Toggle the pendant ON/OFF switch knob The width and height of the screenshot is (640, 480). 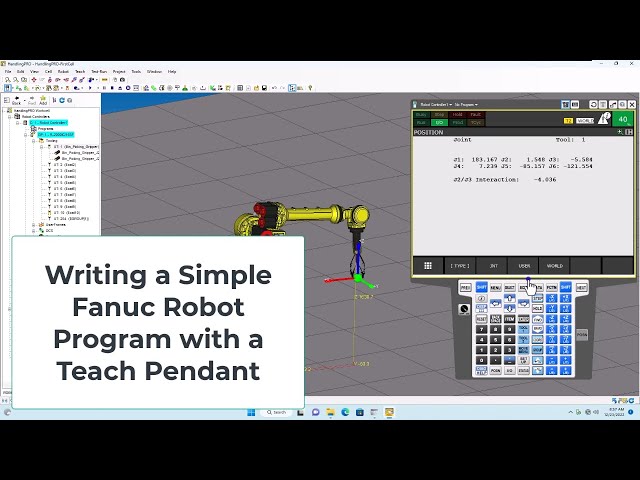[464, 309]
